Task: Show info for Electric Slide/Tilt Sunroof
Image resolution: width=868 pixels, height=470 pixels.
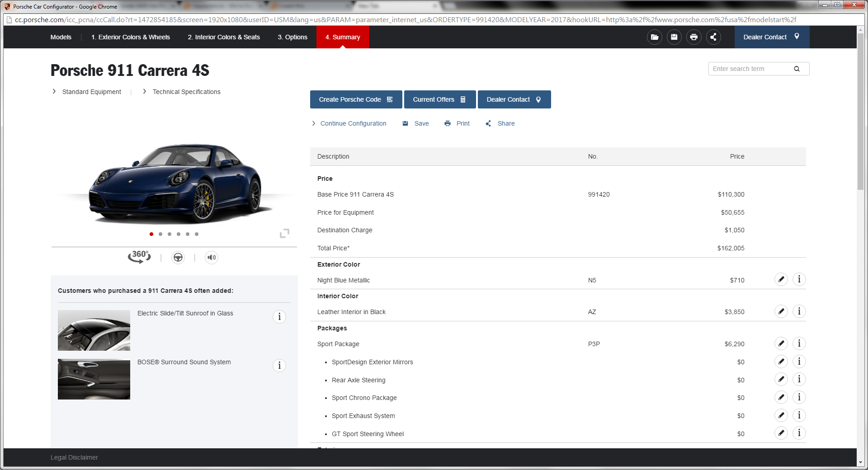Action: (279, 317)
